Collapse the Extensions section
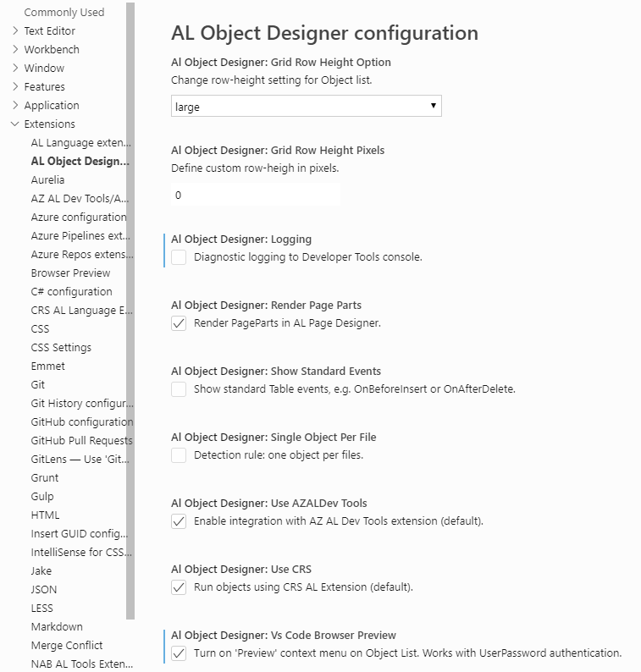This screenshot has width=641, height=672. coord(15,124)
